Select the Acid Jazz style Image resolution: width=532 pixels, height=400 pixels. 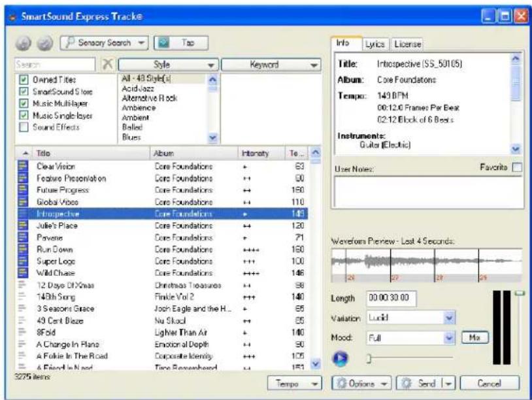click(138, 88)
